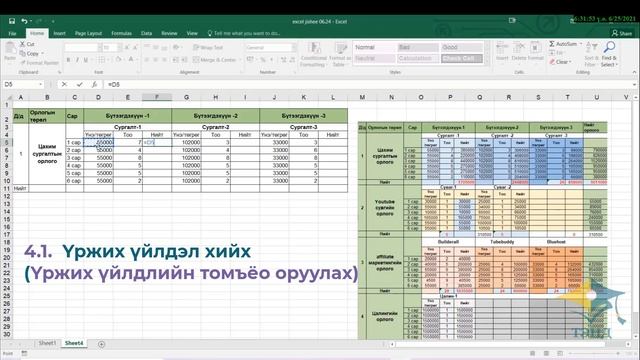The width and height of the screenshot is (640, 360).
Task: Apply the Bad cell style
Action: 418,48
